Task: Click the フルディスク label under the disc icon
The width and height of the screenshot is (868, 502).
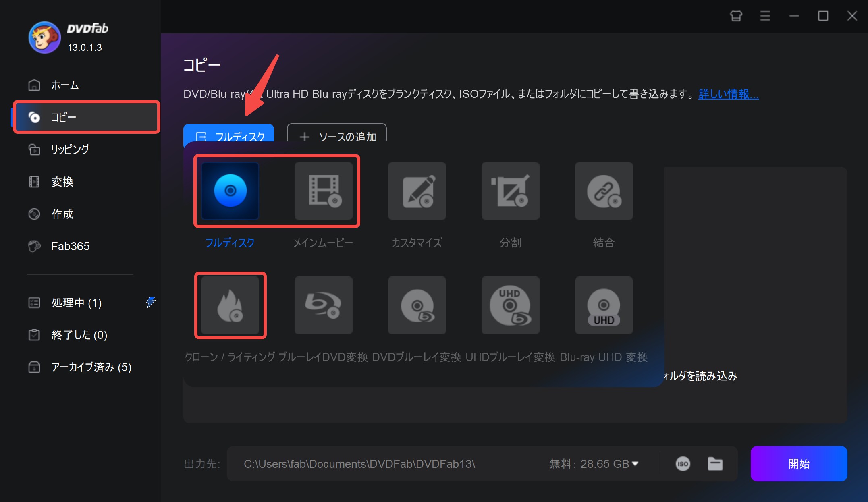Action: [230, 243]
